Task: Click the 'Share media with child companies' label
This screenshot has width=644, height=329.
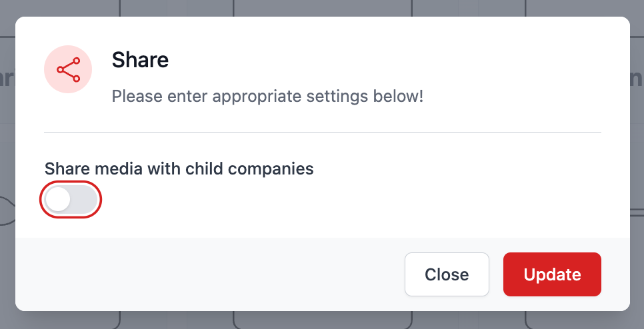Action: pyautogui.click(x=179, y=168)
